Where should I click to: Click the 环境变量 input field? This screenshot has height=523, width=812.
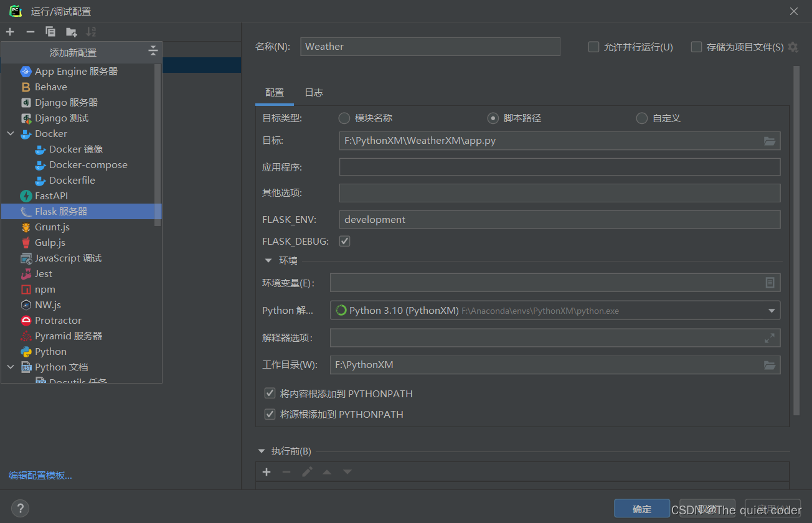tap(555, 283)
